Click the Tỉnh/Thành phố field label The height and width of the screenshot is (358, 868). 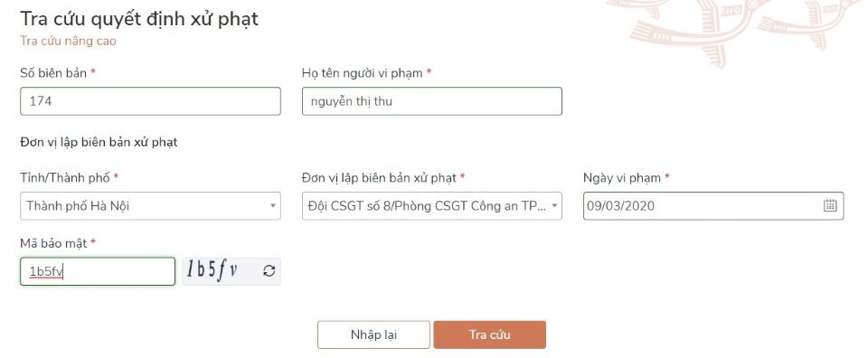pyautogui.click(x=65, y=177)
